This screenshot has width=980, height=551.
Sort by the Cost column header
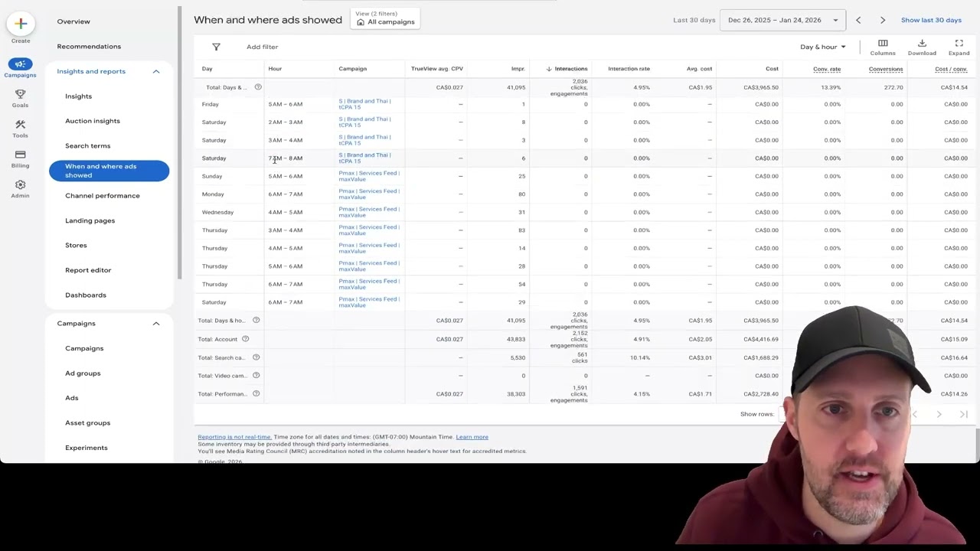(x=772, y=69)
